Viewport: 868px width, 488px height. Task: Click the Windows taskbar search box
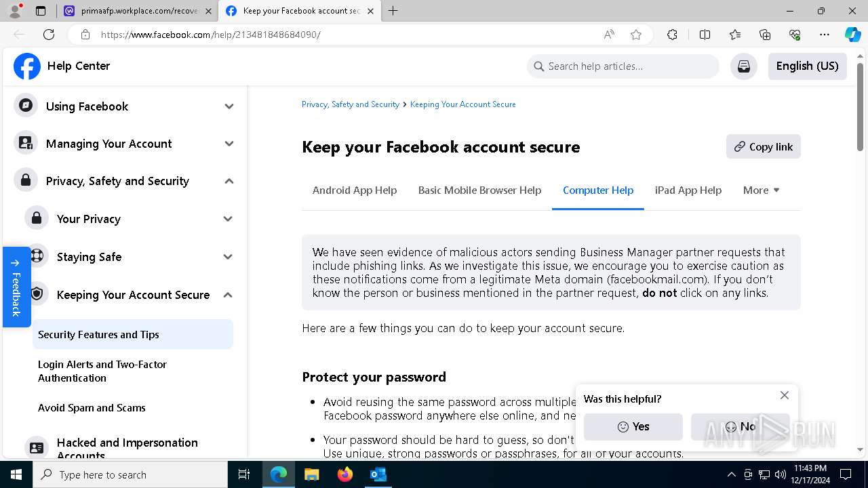pos(130,474)
